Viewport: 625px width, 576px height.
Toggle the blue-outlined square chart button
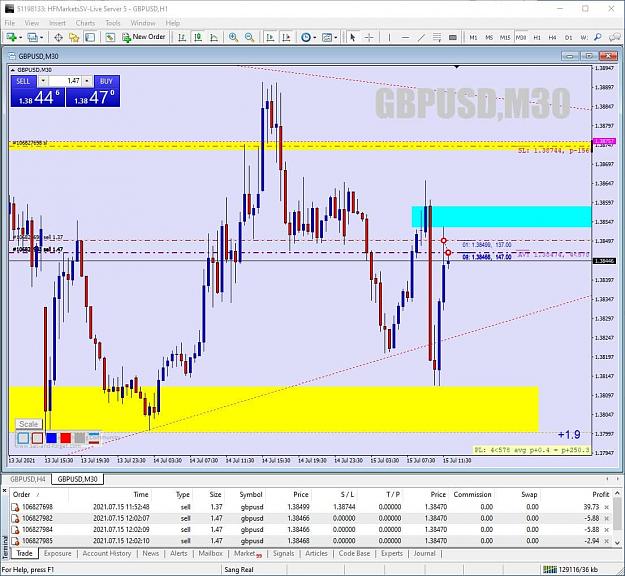23,438
